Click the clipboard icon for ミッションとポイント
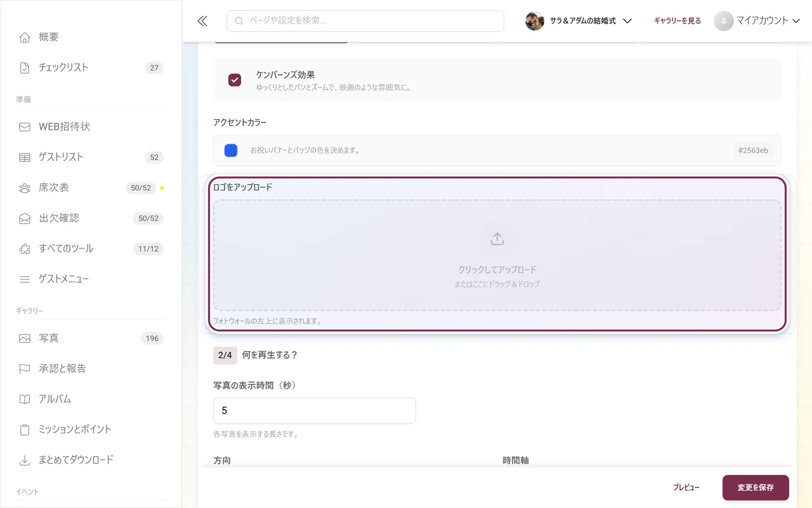The image size is (812, 508). coord(25,430)
